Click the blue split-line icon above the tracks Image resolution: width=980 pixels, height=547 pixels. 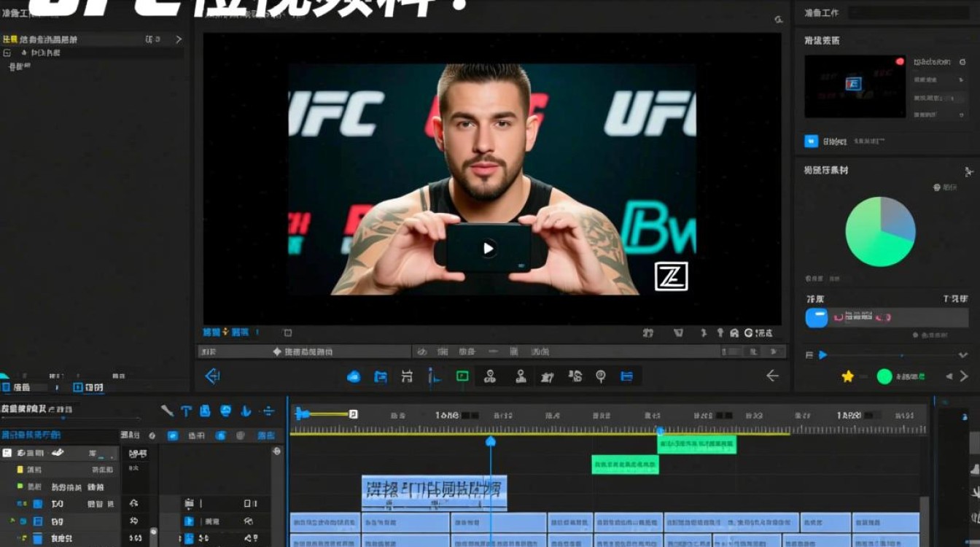click(269, 411)
